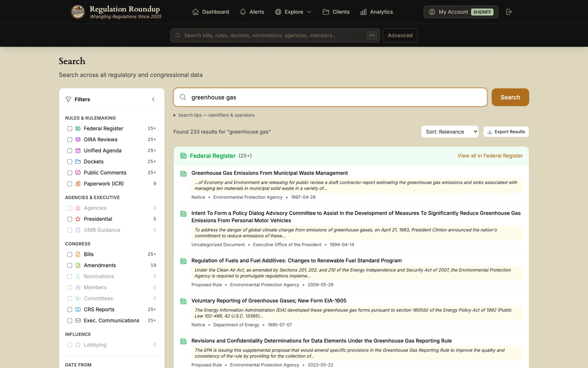This screenshot has height=368, width=588.
Task: Open Greenhouse Gas Emissions From Municipal Waste Management
Action: coord(269,173)
